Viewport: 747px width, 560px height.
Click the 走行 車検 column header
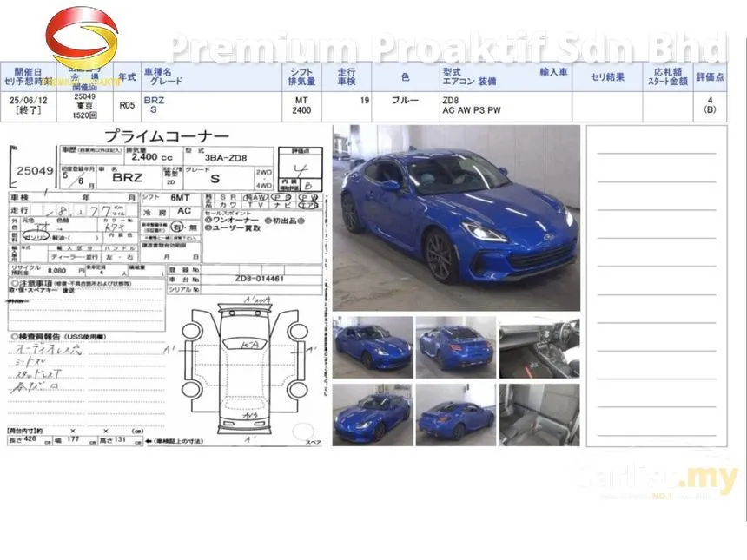tap(347, 76)
